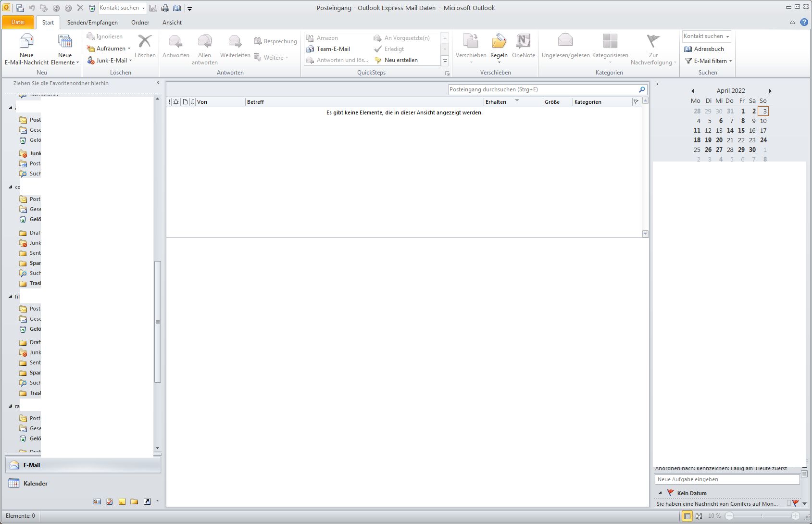Open QuickSteps dialog launcher
Screen dimensions: 812x524
[447, 74]
